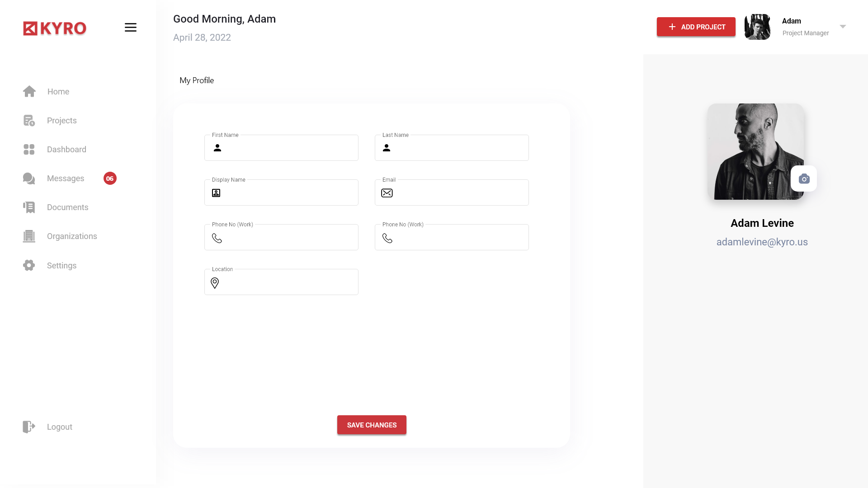This screenshot has height=488, width=868.
Task: Open Settings menu item
Action: coord(61,266)
